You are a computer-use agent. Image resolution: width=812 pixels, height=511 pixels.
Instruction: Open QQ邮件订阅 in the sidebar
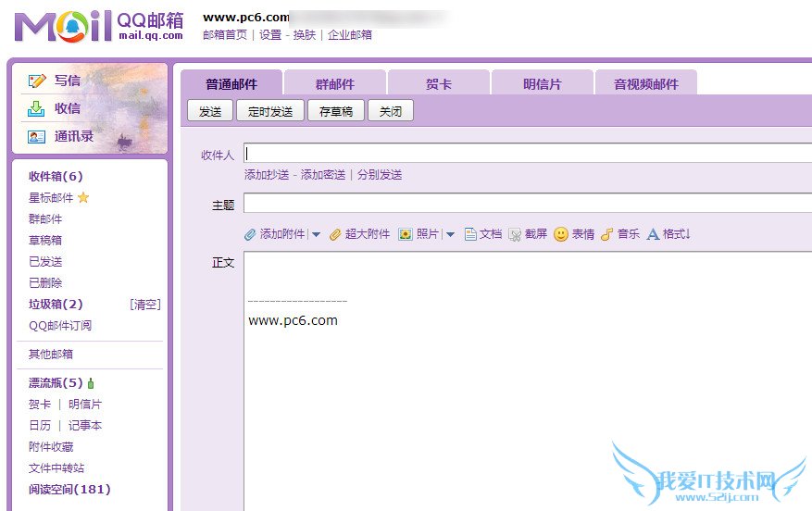click(x=60, y=325)
